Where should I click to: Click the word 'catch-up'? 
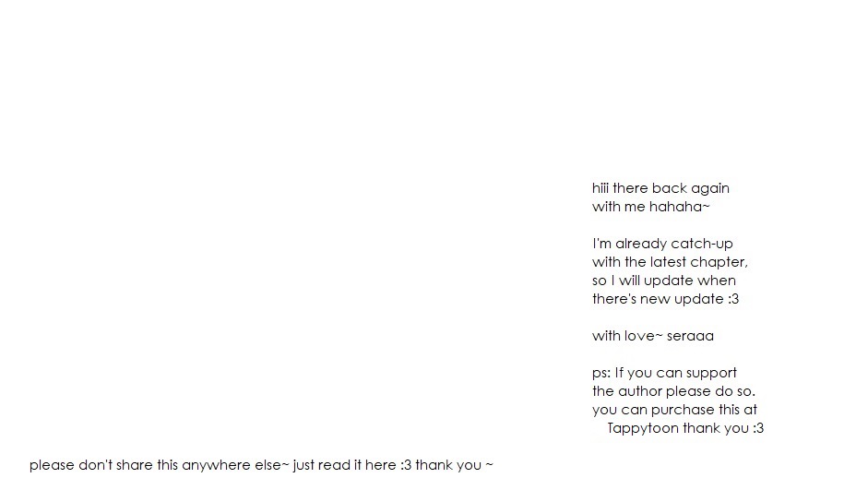(702, 244)
